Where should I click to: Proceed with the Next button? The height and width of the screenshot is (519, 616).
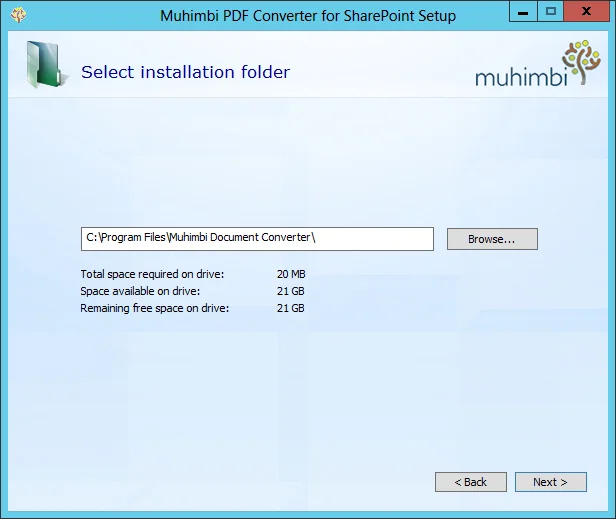(x=550, y=482)
